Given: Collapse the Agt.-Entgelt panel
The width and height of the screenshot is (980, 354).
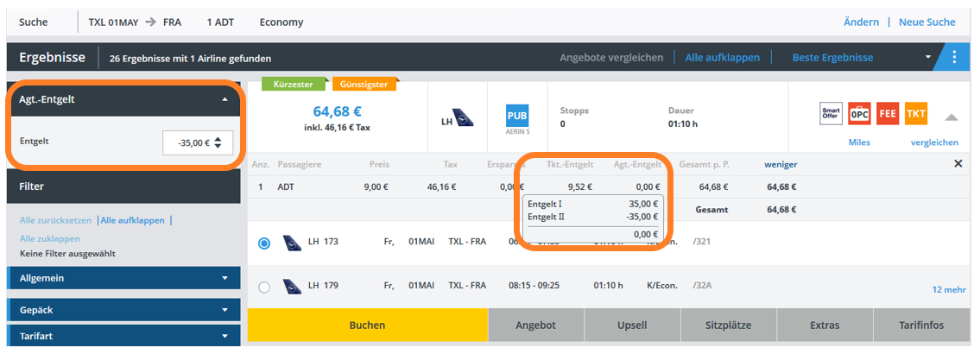Looking at the screenshot, I should (x=225, y=99).
